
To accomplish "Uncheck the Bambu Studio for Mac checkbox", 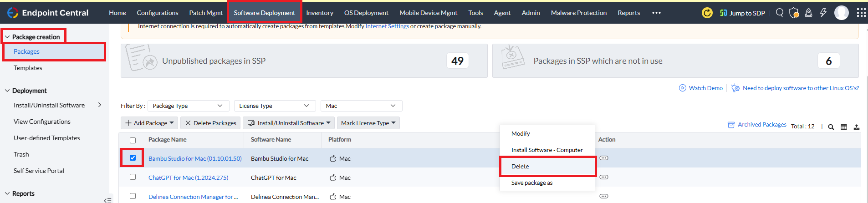I will coord(133,158).
